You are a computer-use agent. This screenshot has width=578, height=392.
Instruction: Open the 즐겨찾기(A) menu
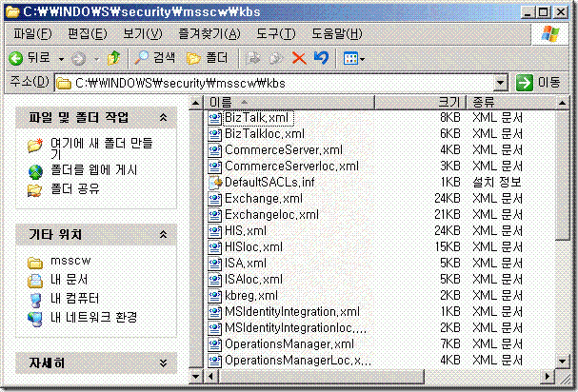click(209, 34)
